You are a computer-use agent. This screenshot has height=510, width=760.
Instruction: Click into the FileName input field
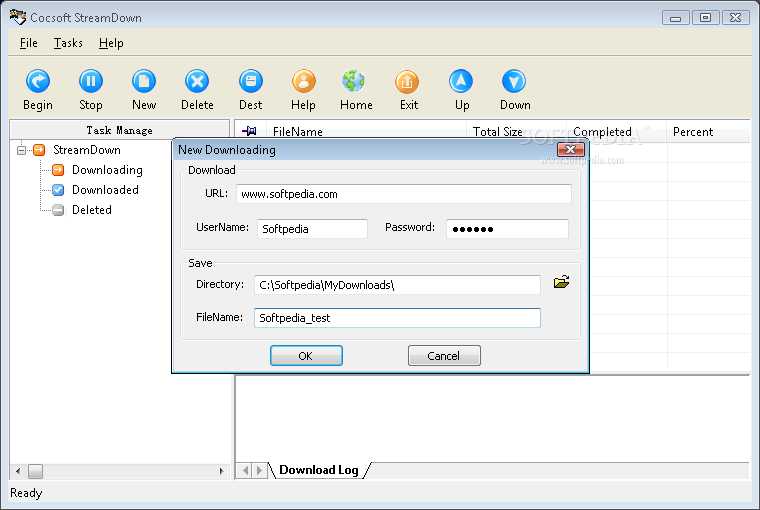[397, 318]
